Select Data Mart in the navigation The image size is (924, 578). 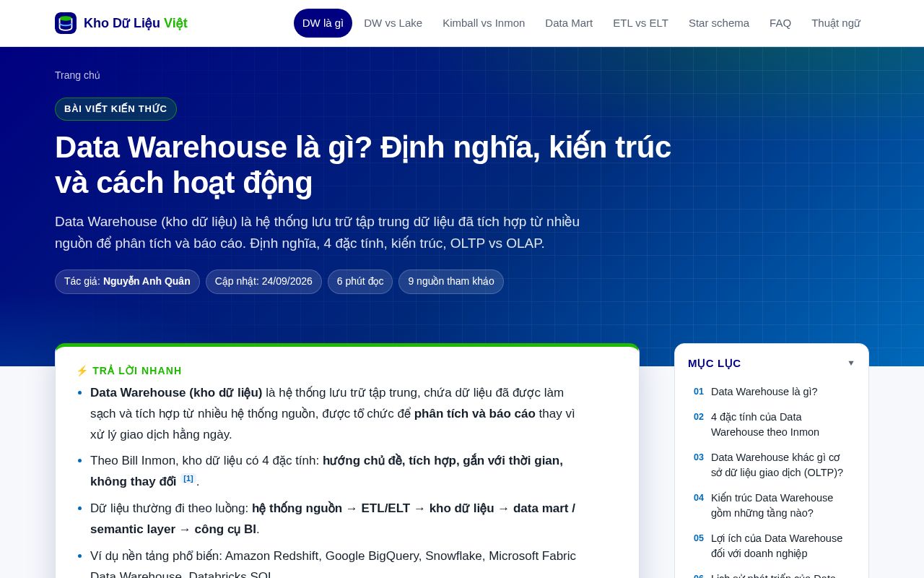(569, 23)
